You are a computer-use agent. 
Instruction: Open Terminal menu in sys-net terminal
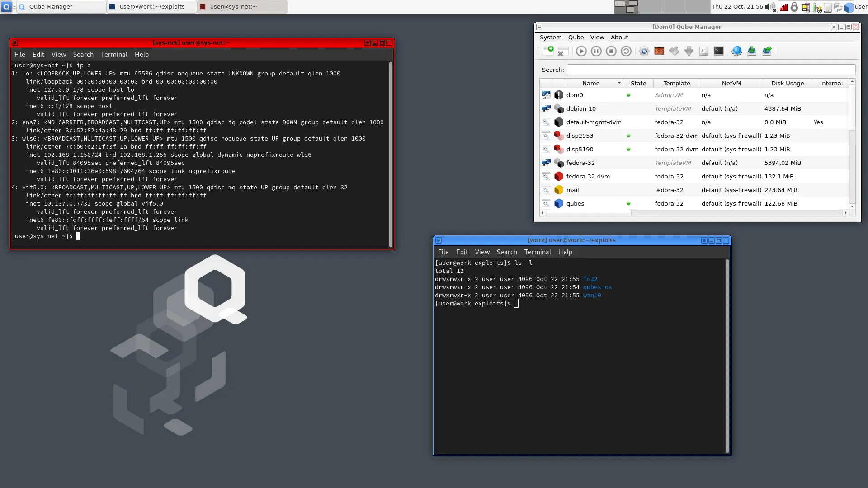[114, 55]
